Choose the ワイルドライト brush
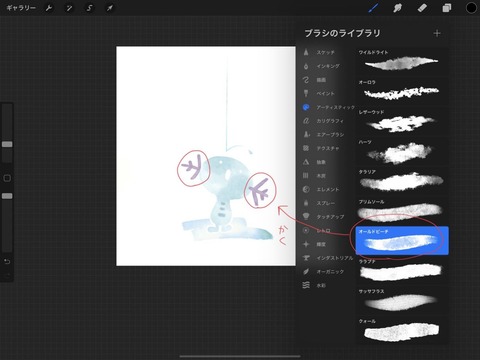 click(402, 61)
